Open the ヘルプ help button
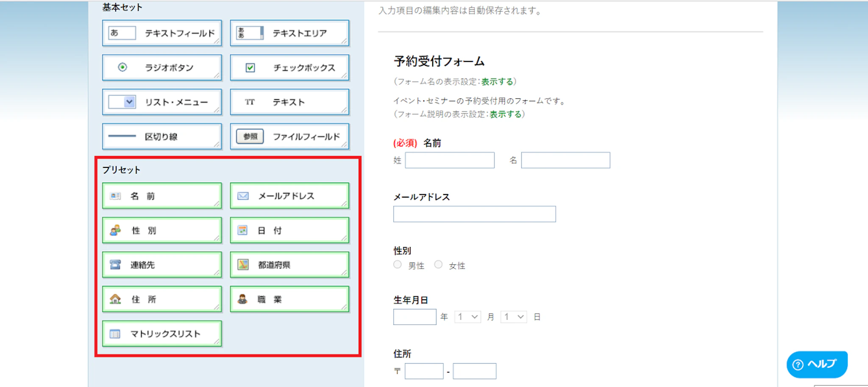Image resolution: width=868 pixels, height=387 pixels. tap(817, 364)
